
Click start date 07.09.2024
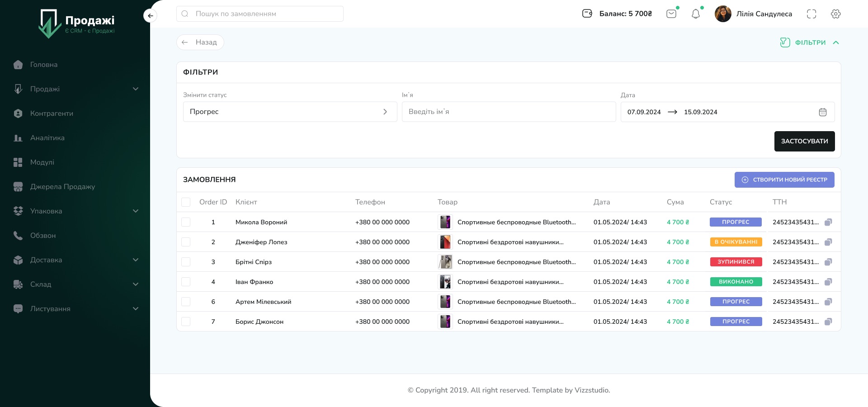click(x=644, y=112)
